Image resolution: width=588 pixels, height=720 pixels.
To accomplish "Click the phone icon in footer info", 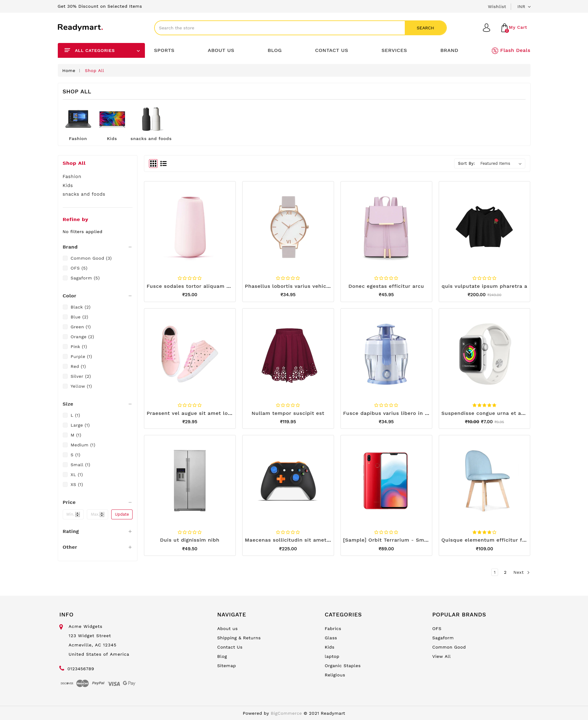I will click(x=62, y=668).
